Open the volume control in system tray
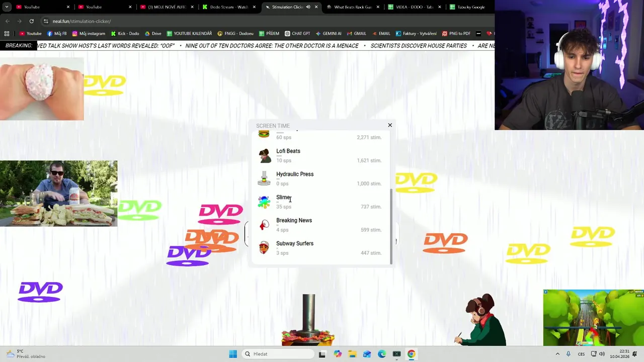 [602, 354]
